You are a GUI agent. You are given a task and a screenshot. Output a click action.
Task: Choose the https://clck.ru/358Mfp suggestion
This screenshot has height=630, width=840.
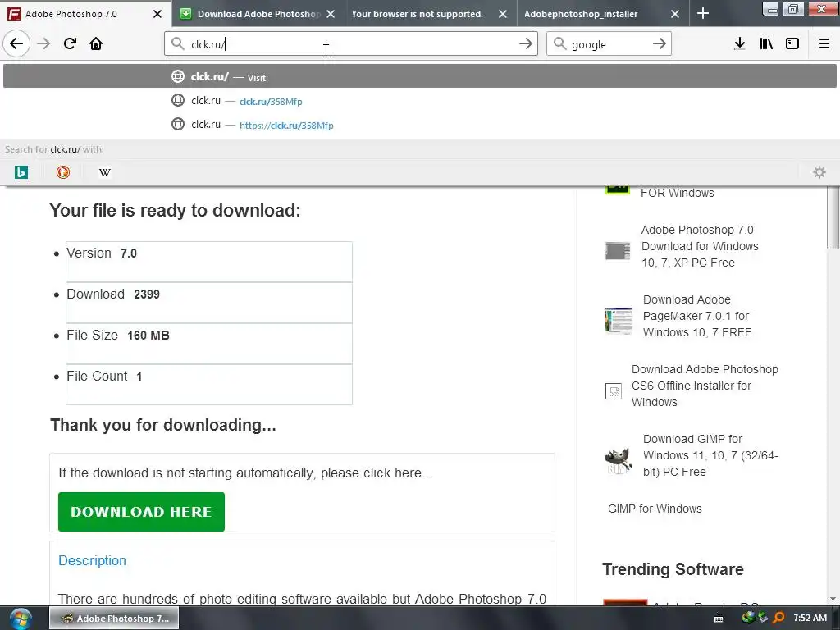tap(420, 125)
